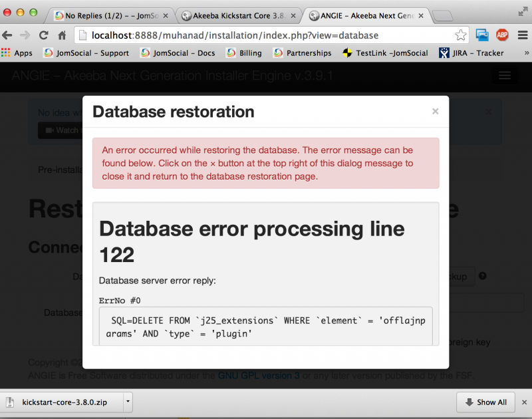The height and width of the screenshot is (419, 532).
Task: Open the Chrome hamburger menu
Action: tap(523, 35)
